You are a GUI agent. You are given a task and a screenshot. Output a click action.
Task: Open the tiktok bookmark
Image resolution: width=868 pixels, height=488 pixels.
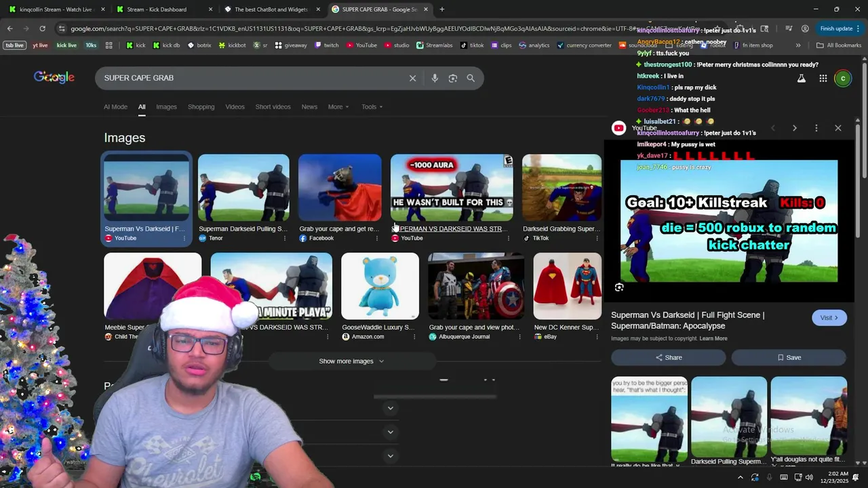[x=472, y=45]
